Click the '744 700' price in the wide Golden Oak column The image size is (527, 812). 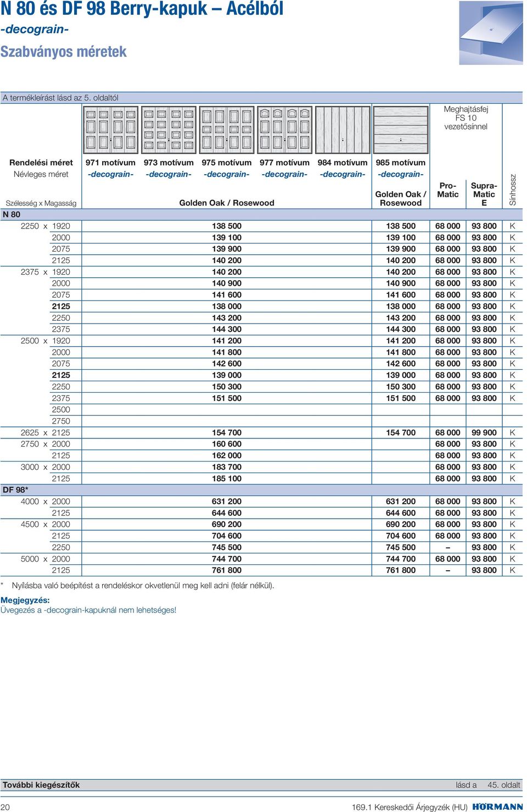(x=227, y=559)
